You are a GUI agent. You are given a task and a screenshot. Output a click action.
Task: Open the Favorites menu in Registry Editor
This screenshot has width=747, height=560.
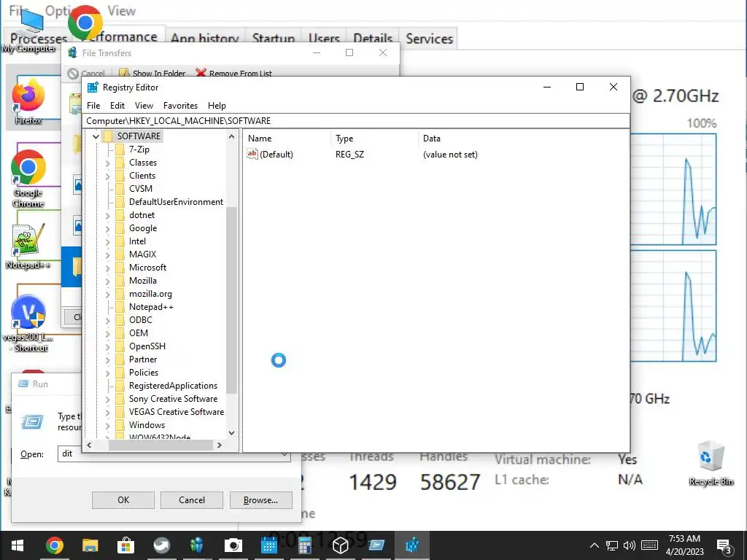(x=180, y=106)
